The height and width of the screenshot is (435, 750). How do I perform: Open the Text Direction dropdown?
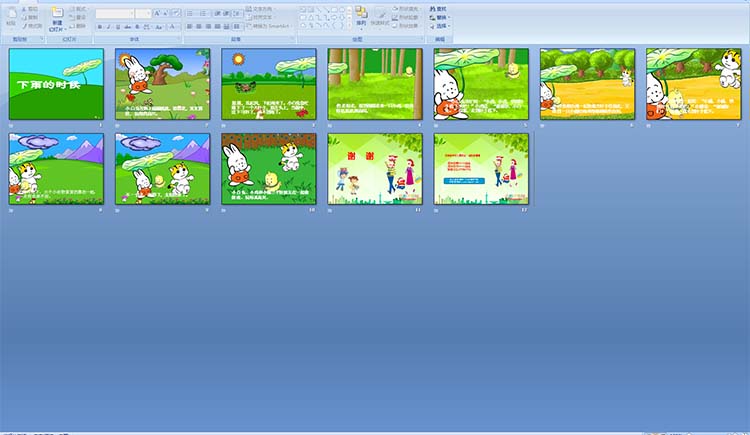260,9
